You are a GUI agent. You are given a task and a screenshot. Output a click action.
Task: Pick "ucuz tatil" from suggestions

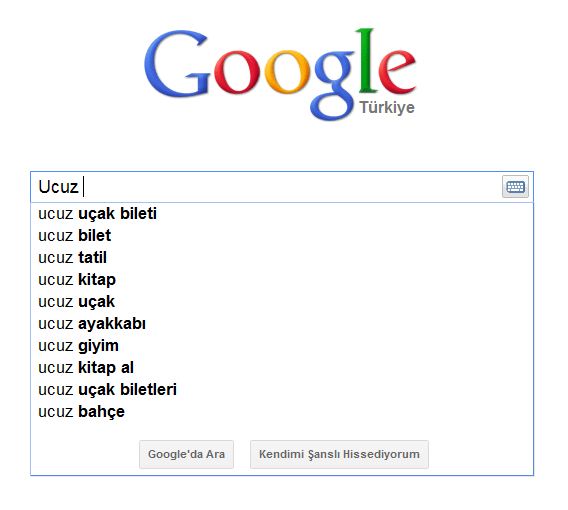coord(282,258)
